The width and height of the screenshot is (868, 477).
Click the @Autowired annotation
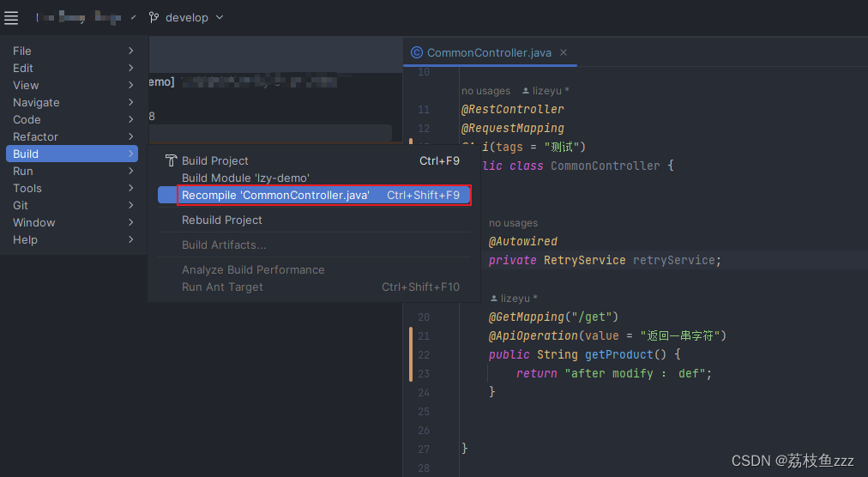tap(523, 242)
